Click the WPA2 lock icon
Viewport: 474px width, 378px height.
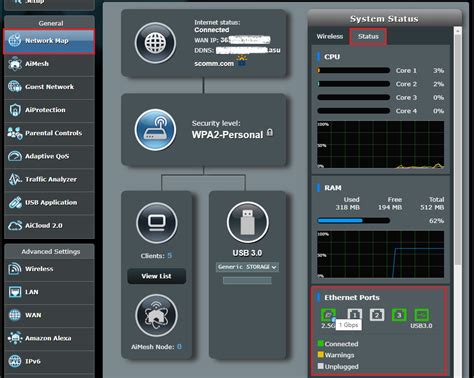pos(270,133)
